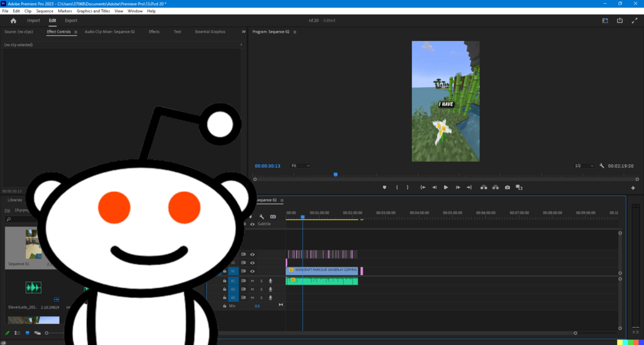
Task: Open the Sequence menu
Action: coord(44,11)
